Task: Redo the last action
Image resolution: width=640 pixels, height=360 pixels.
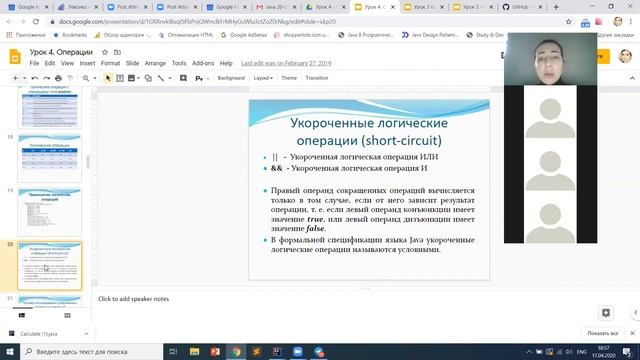Action: [x=47, y=78]
